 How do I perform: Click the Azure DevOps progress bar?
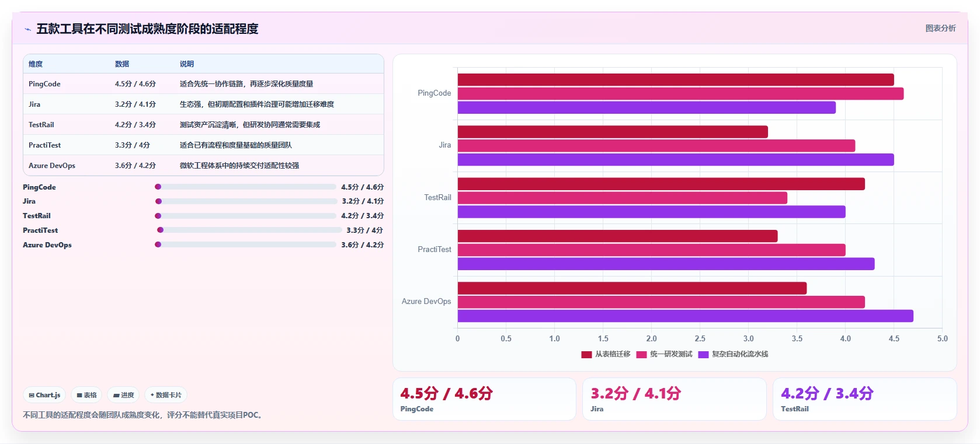pyautogui.click(x=245, y=244)
